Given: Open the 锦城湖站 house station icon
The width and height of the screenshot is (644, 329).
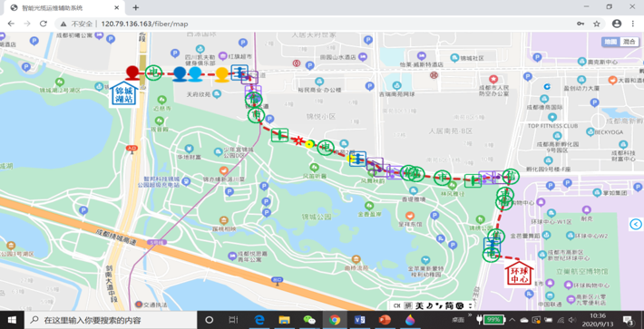Looking at the screenshot, I should tap(124, 94).
